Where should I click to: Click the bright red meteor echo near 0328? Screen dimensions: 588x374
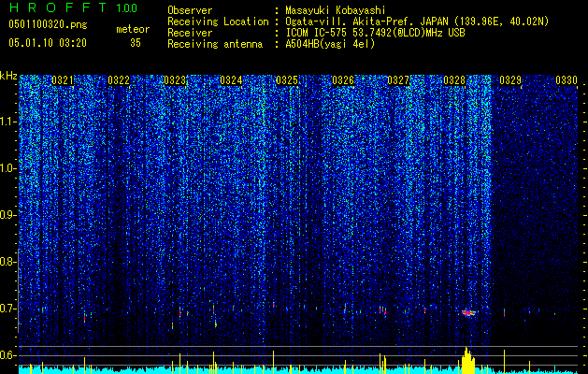(x=468, y=312)
